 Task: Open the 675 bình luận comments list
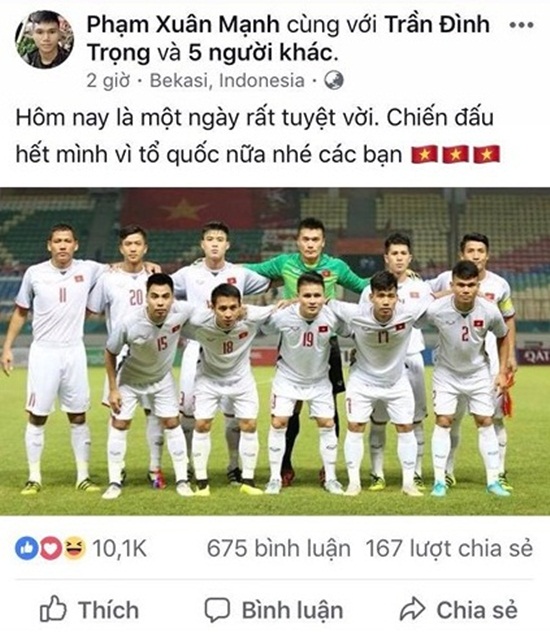coord(278,549)
